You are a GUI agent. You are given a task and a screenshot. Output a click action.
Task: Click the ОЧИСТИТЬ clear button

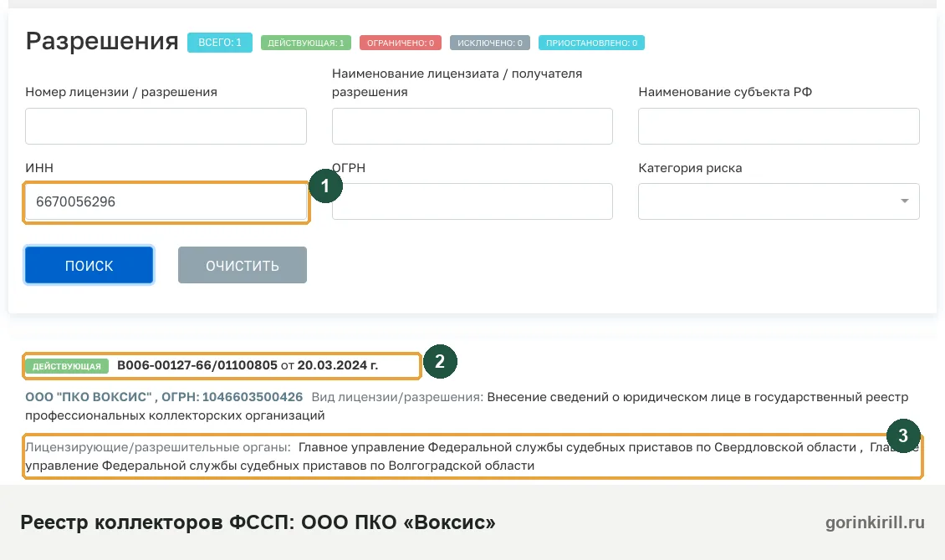click(243, 265)
